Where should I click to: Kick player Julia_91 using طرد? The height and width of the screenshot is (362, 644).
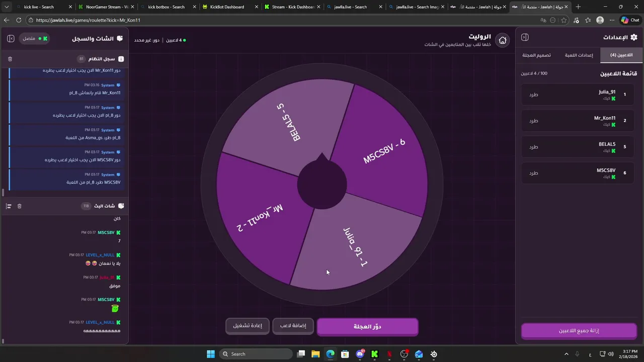(x=534, y=95)
